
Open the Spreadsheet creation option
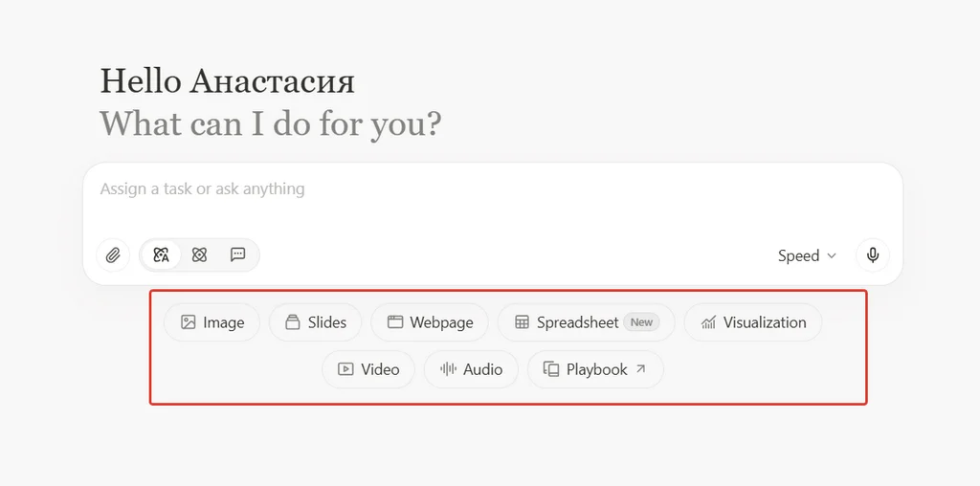tap(577, 322)
